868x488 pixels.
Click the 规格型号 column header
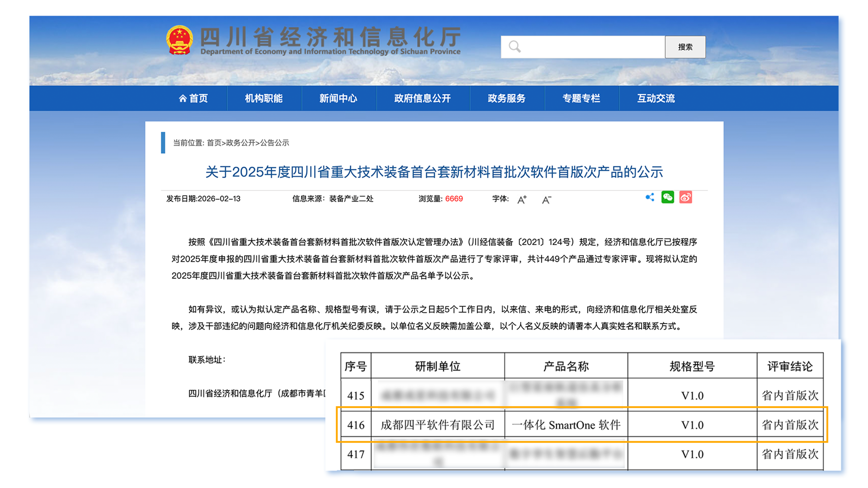[x=692, y=366]
